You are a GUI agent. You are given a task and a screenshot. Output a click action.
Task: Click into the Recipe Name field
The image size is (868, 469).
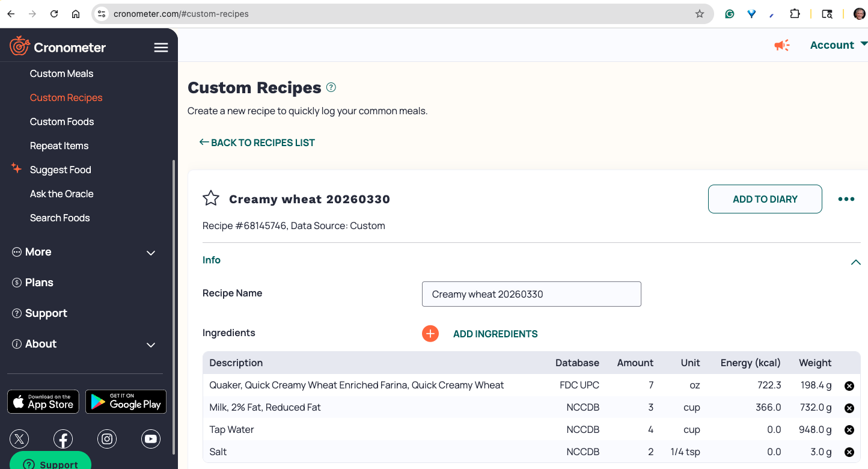pyautogui.click(x=531, y=294)
